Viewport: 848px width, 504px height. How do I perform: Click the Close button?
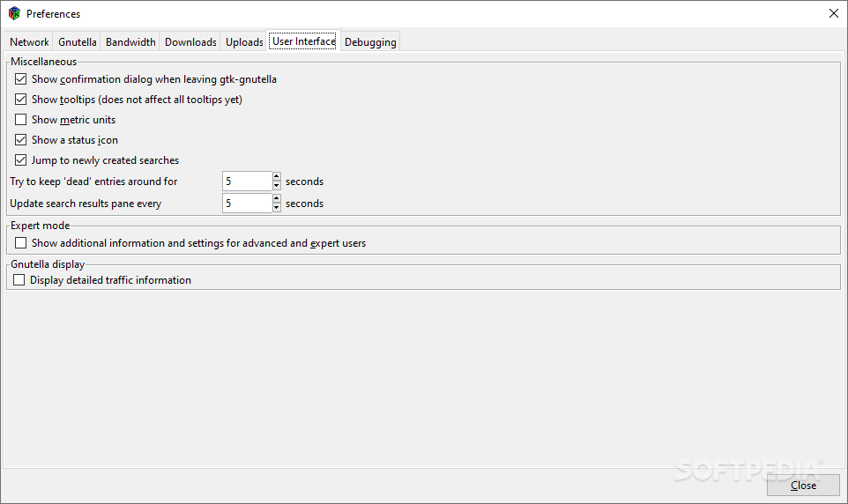click(x=803, y=485)
